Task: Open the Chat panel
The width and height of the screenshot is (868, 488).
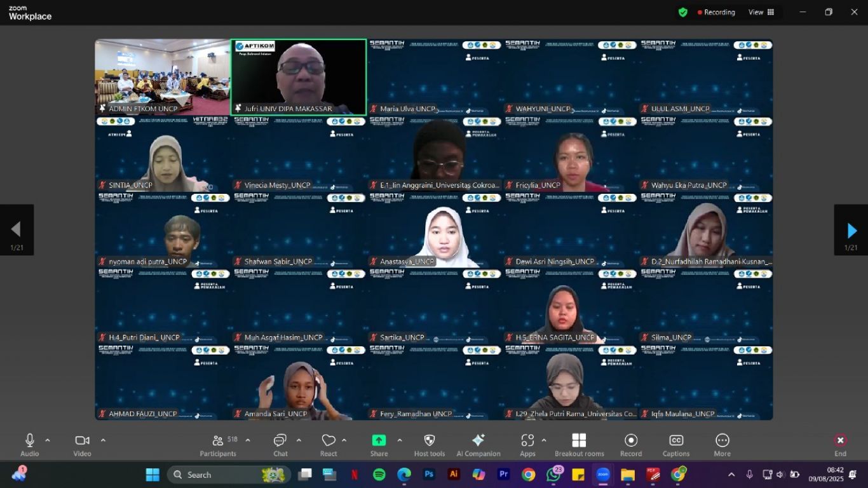Action: pyautogui.click(x=280, y=441)
